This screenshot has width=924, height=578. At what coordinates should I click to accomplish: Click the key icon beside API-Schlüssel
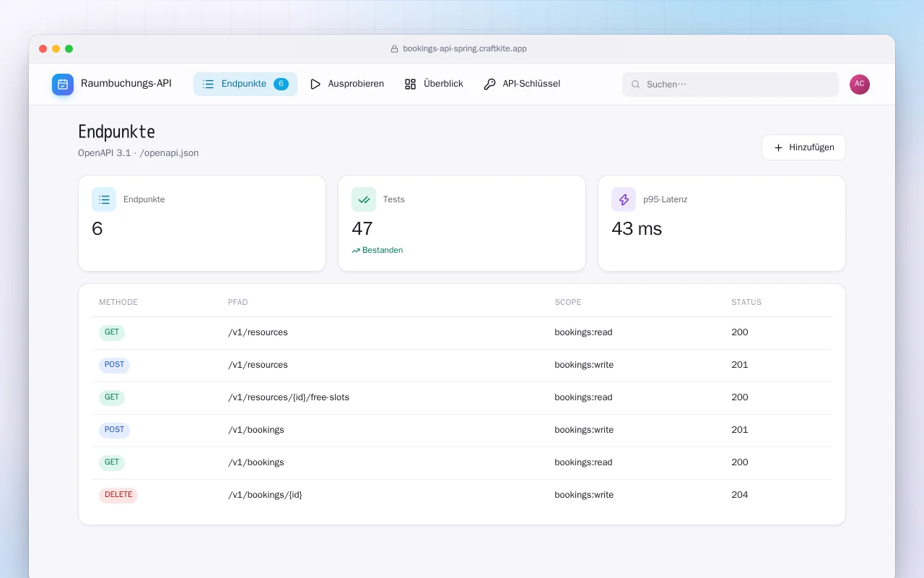(489, 84)
